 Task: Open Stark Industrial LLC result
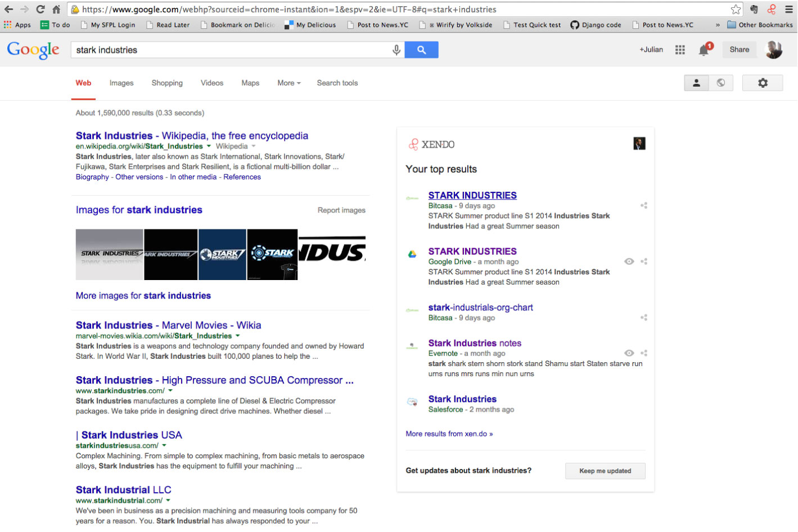(x=124, y=490)
